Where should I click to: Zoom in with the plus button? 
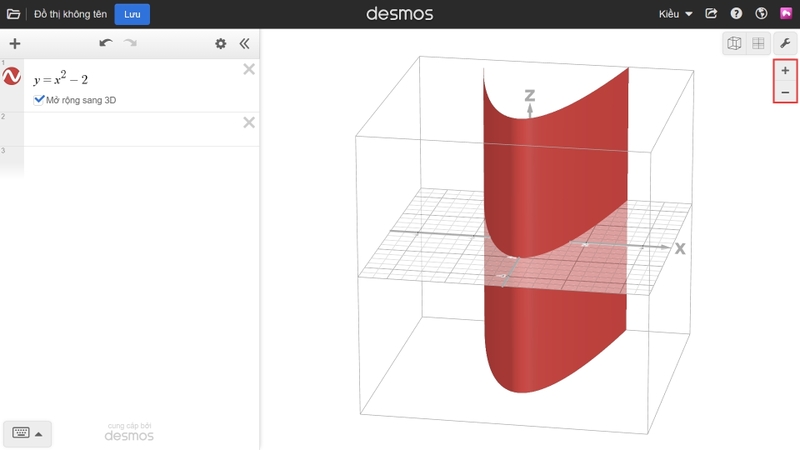click(x=785, y=70)
